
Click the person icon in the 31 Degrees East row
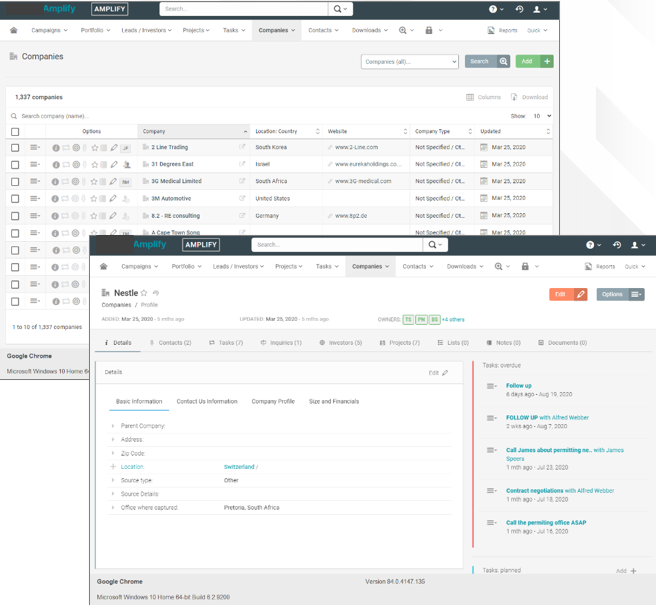(x=126, y=165)
